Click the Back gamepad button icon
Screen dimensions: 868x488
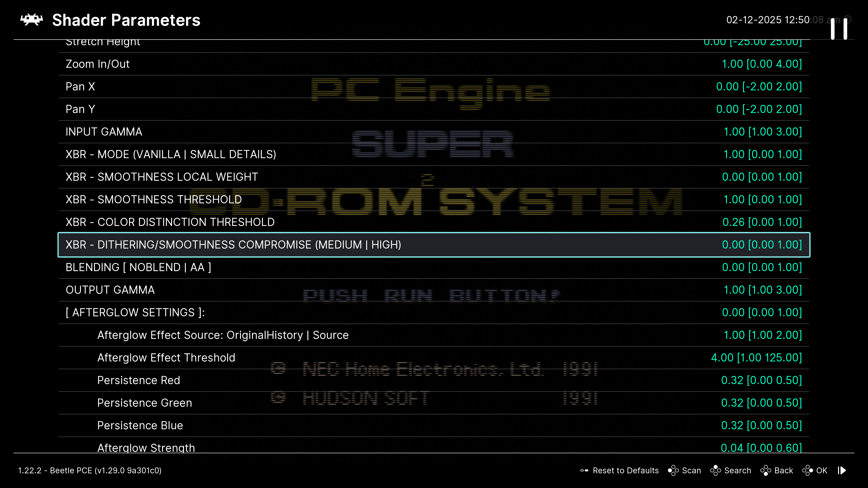(766, 470)
